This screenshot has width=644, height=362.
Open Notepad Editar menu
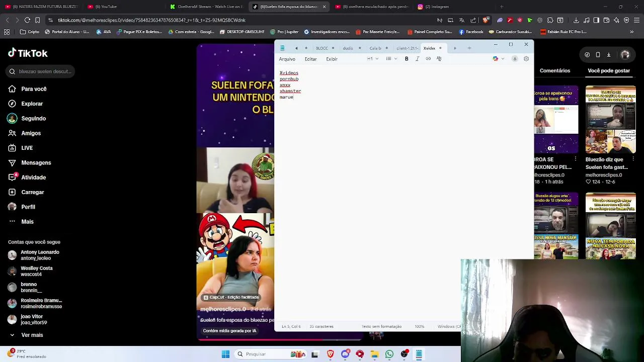pyautogui.click(x=310, y=59)
